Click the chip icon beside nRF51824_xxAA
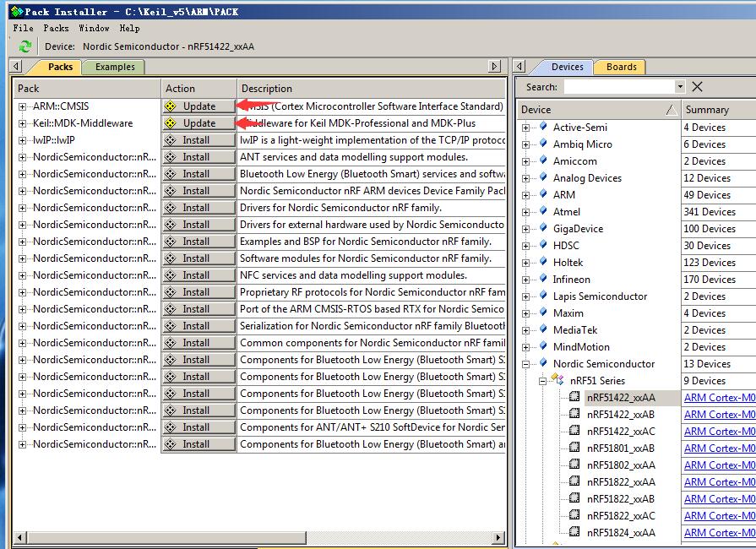Viewport: 756px width, 549px height. [x=574, y=531]
